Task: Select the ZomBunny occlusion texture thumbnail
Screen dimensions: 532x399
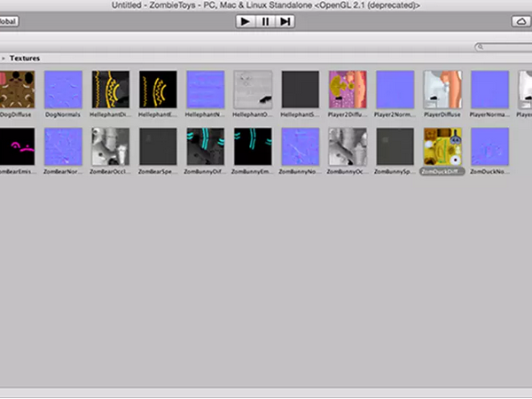Action: (x=348, y=146)
